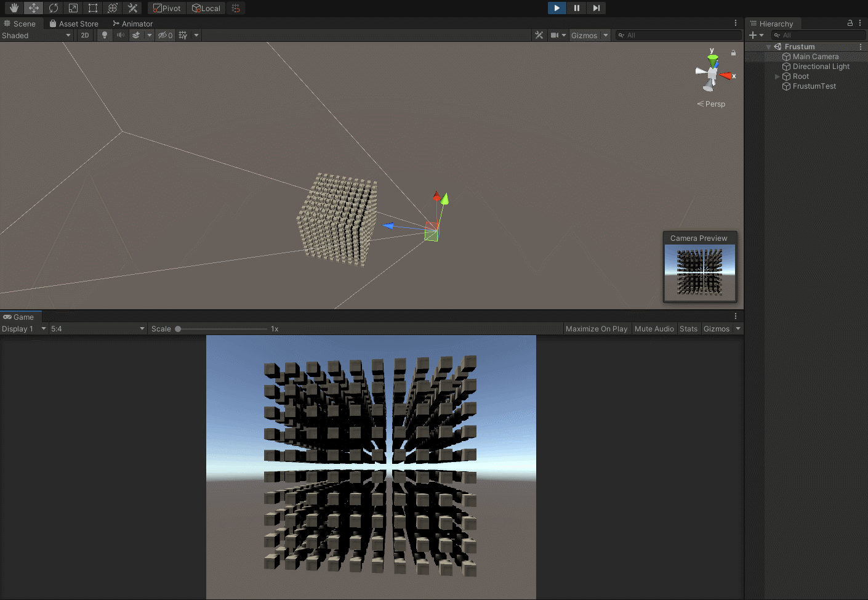Toggle Pivot/Center handle position

[167, 8]
